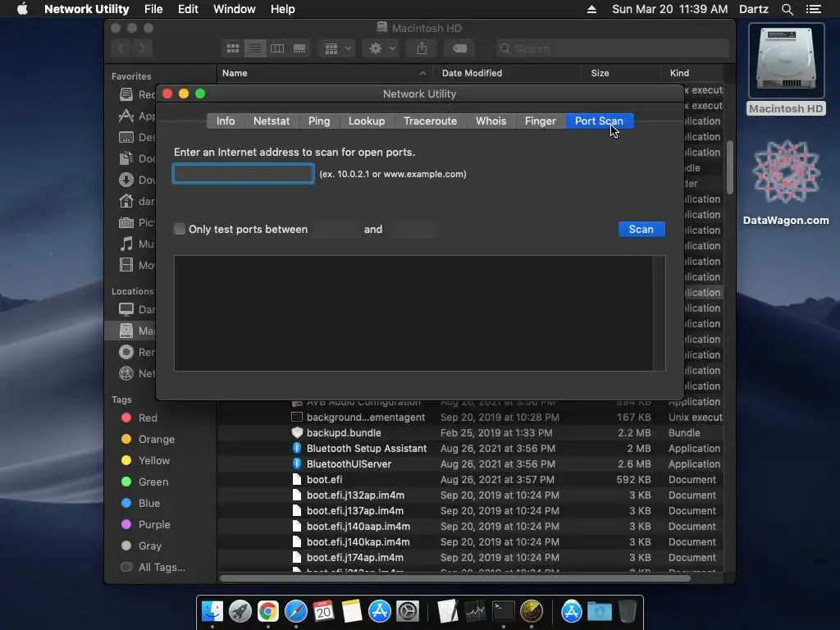Click the Finder search field

612,48
